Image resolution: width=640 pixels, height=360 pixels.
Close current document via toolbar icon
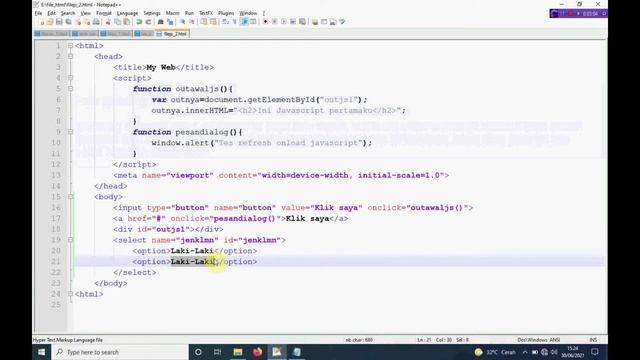click(78, 22)
